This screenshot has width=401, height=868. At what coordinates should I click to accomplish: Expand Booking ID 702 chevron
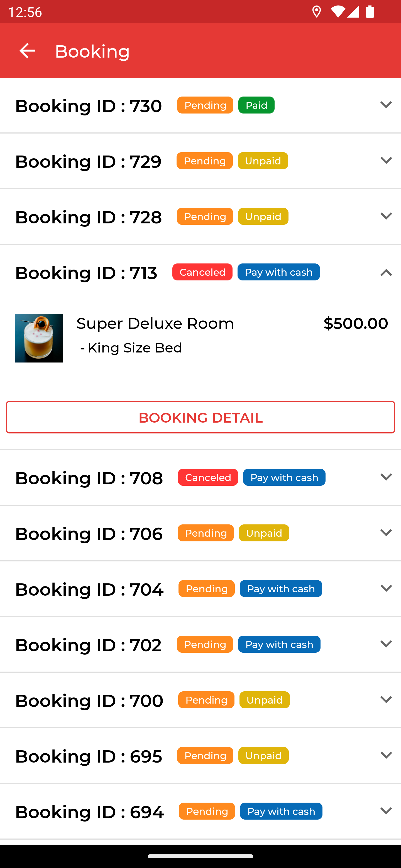pos(386,644)
